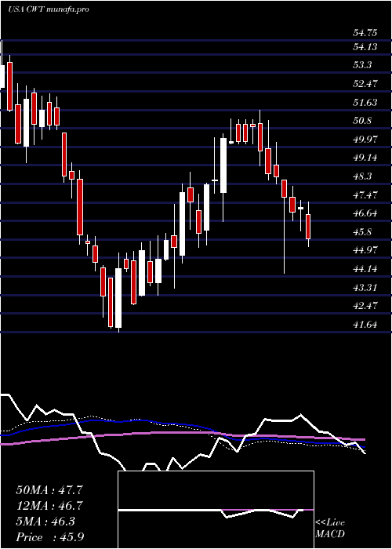
Task: Click inside the MACD indicator panel
Action: [x=216, y=510]
